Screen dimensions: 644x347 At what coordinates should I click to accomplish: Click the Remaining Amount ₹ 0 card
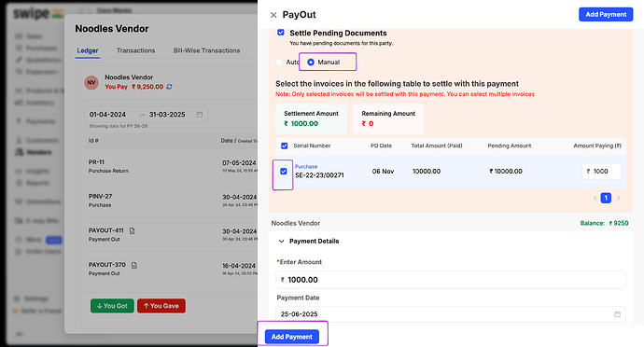click(388, 118)
